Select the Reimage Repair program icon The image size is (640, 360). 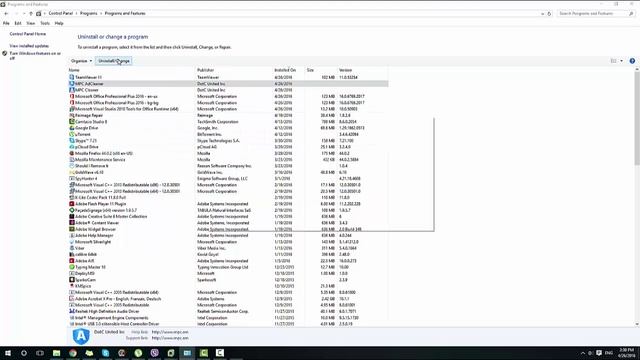click(x=72, y=115)
